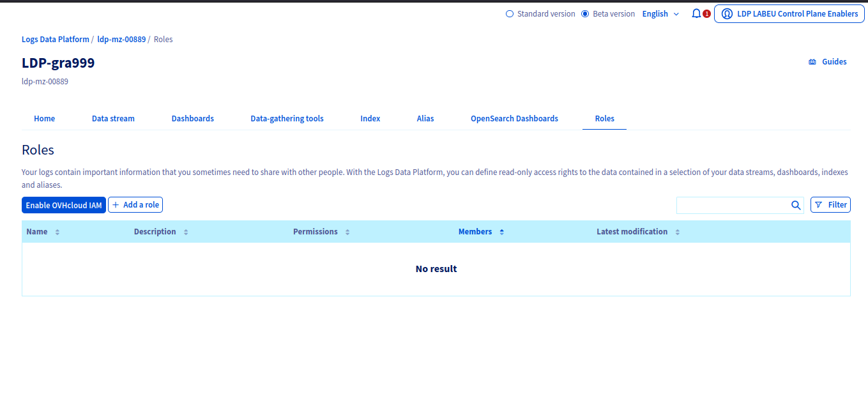Viewport: 868px width, 396px height.
Task: Click Enable OVHcloud IAM button
Action: point(64,205)
